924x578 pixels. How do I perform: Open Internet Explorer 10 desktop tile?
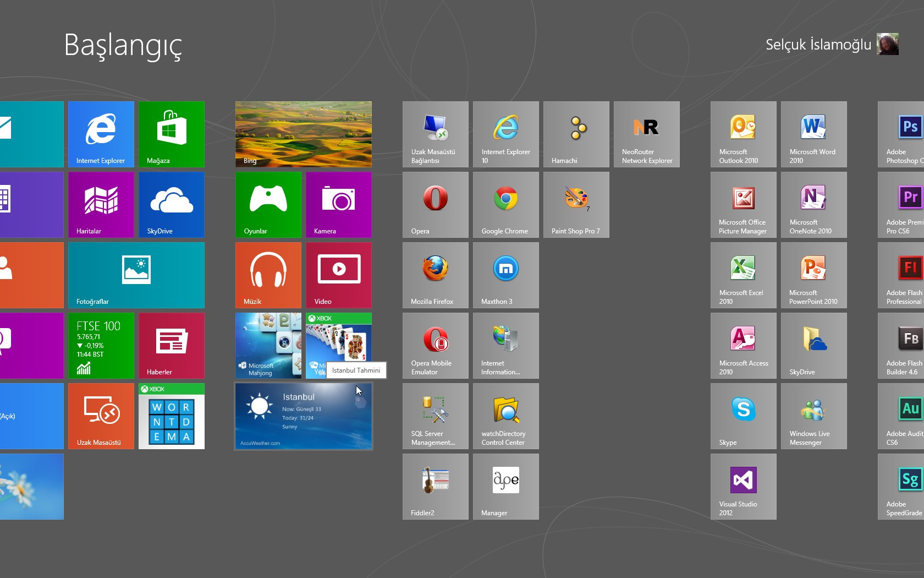point(506,134)
